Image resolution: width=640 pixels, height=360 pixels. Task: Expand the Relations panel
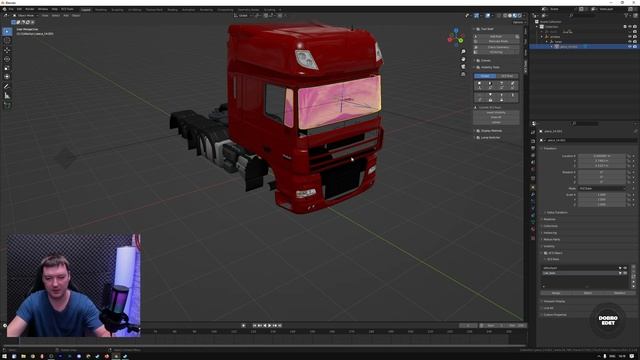point(549,219)
